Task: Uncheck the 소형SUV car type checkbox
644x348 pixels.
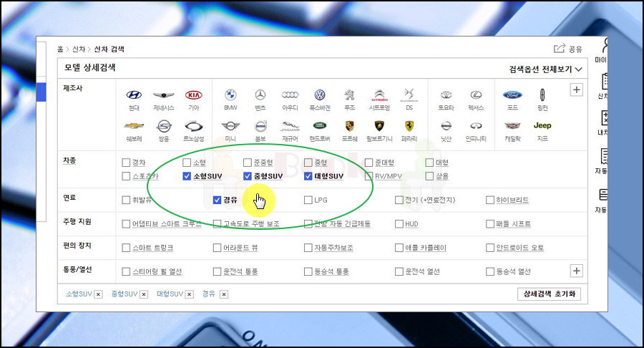Action: (x=187, y=176)
